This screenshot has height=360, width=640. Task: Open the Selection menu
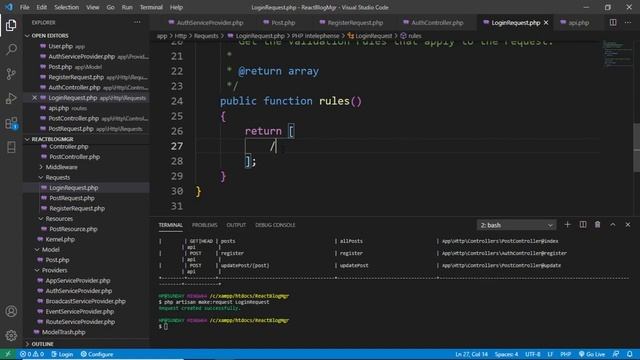(x=67, y=7)
